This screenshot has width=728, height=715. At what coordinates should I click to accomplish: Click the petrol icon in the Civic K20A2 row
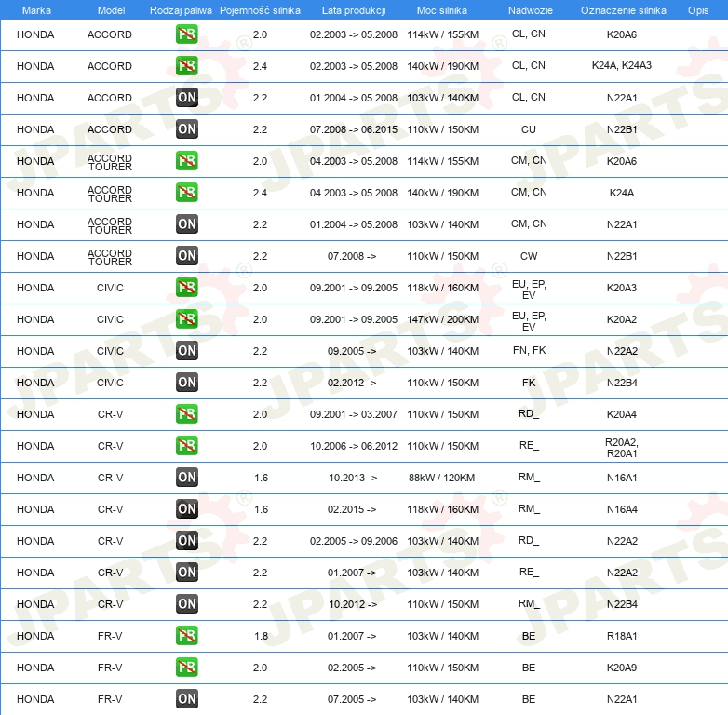(186, 318)
